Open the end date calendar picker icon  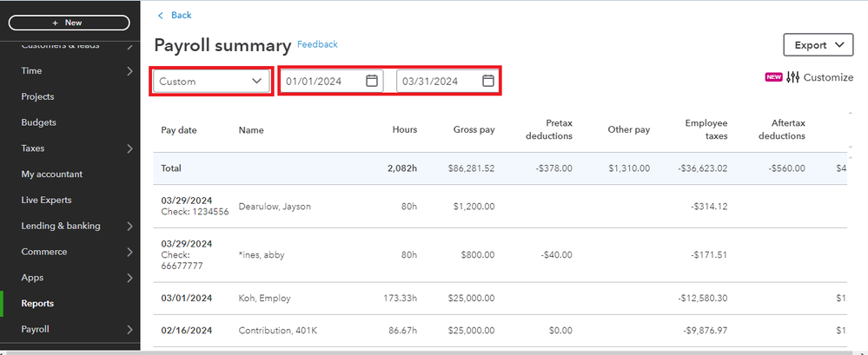[488, 81]
